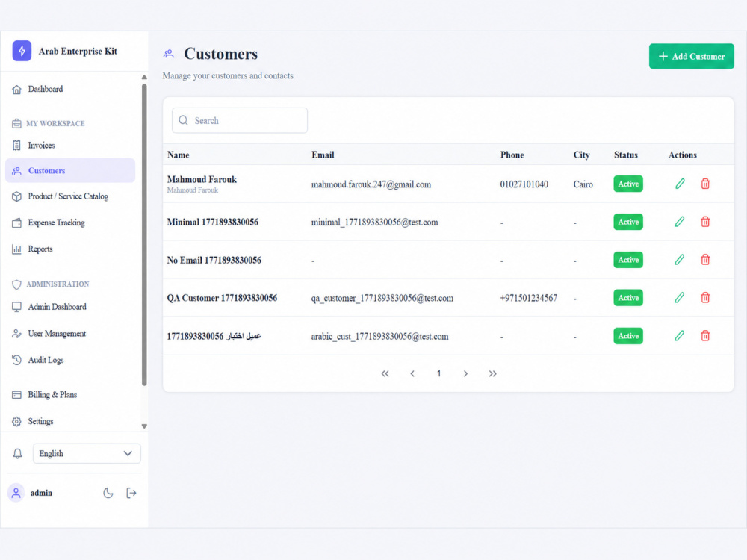
Task: Open the English language dropdown
Action: tap(87, 454)
